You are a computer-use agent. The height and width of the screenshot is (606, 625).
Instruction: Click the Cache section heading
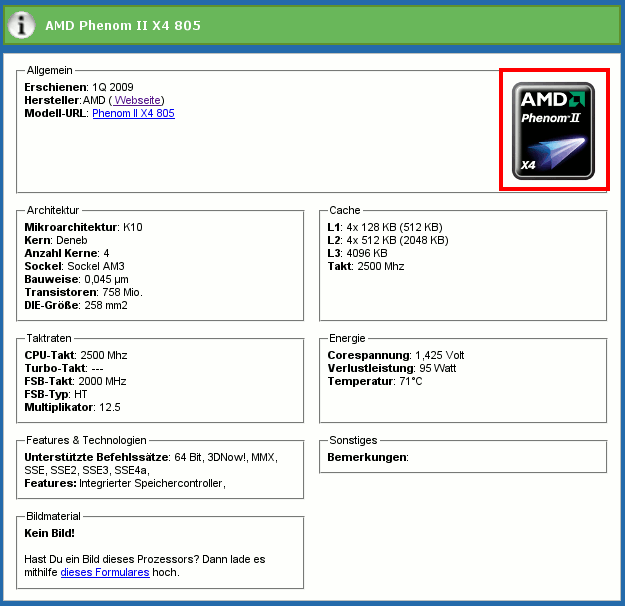point(344,211)
